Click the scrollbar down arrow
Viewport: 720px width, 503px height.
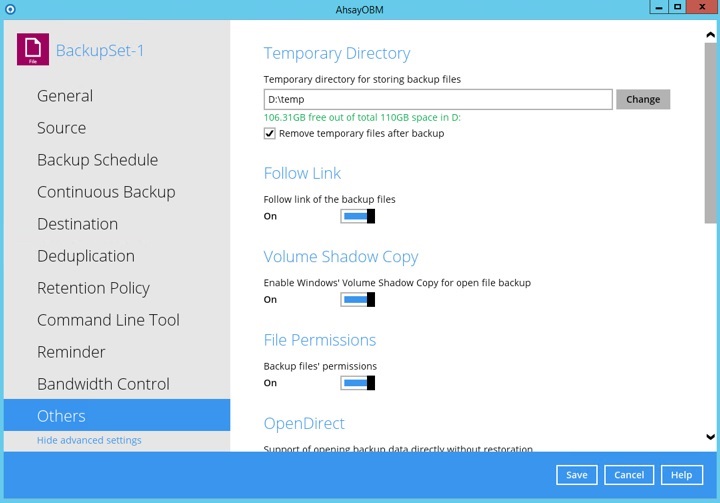click(710, 437)
